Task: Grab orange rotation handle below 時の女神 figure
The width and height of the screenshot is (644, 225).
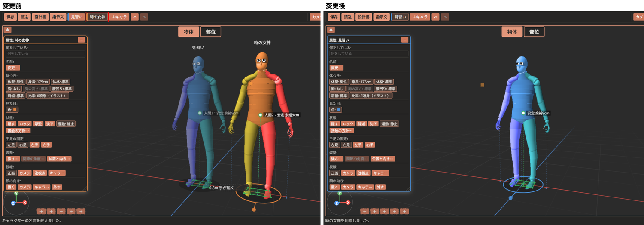Action: point(254,210)
